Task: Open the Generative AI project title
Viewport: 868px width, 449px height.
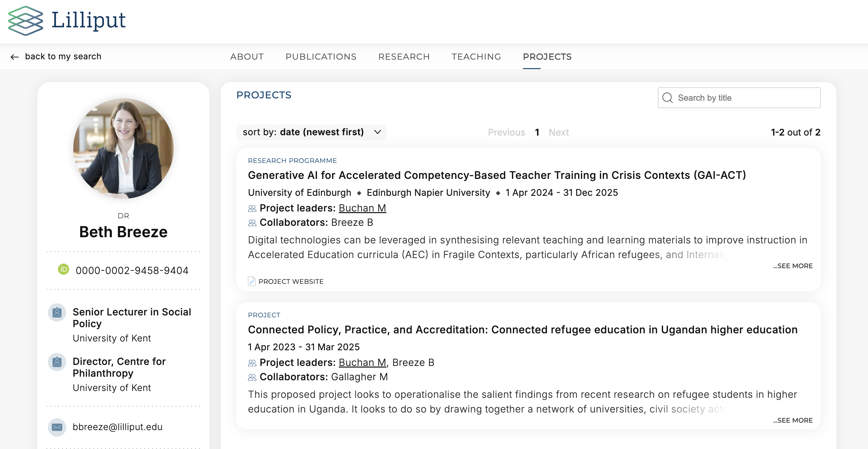Action: [x=497, y=175]
